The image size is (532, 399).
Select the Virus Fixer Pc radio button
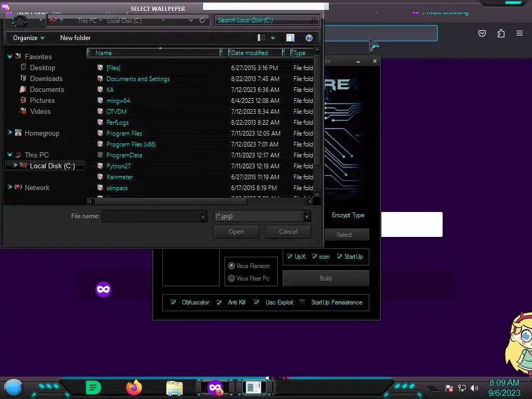231,278
